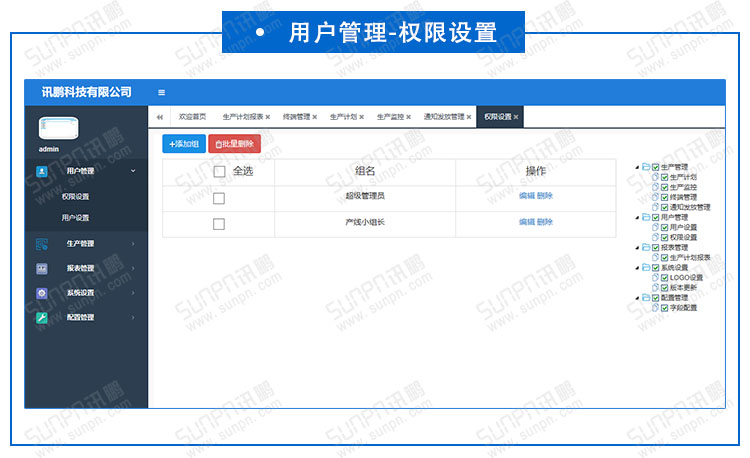Click the folder icon beside tree 生产管理
Image resolution: width=750 pixels, height=458 pixels.
tap(646, 167)
